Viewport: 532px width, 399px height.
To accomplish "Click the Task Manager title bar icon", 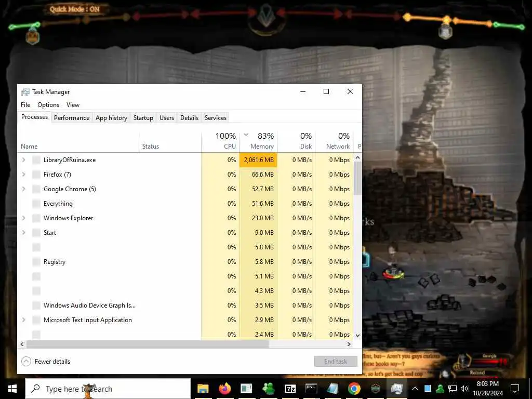I will point(25,92).
